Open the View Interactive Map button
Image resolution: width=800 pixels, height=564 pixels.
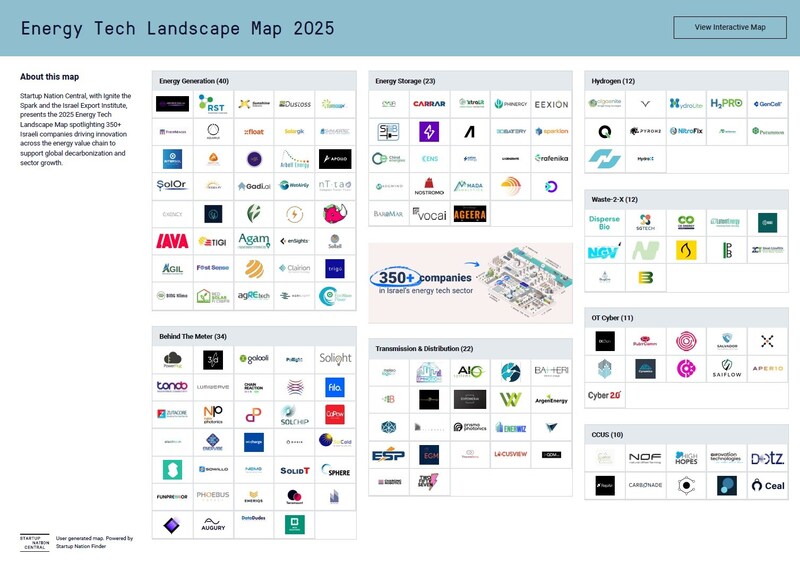(730, 28)
